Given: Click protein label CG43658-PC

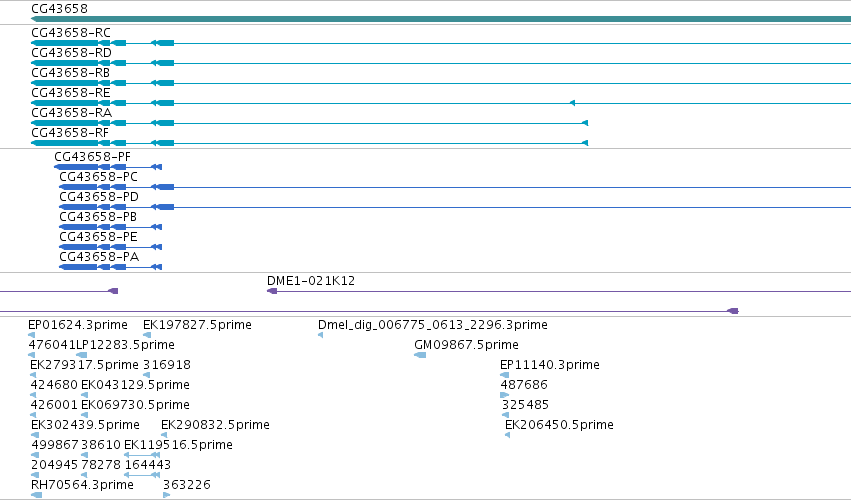Looking at the screenshot, I should 98,177.
